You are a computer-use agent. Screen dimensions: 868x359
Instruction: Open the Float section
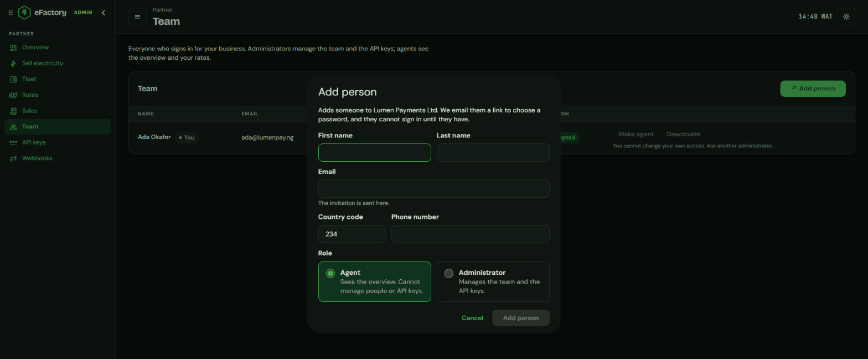(58, 79)
